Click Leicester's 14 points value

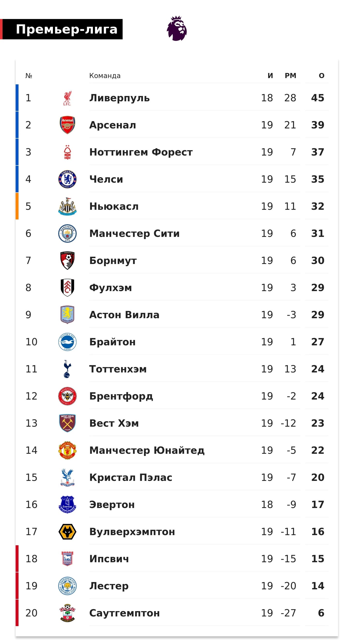click(318, 586)
